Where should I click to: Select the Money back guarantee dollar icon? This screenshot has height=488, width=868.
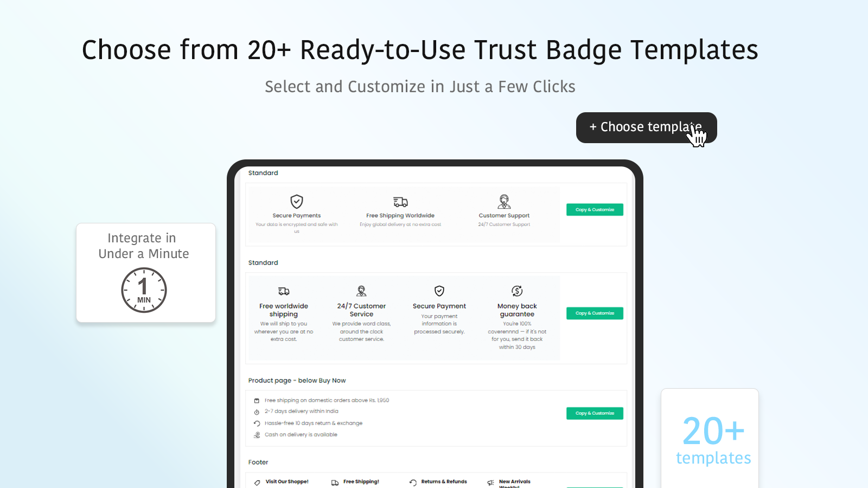517,291
